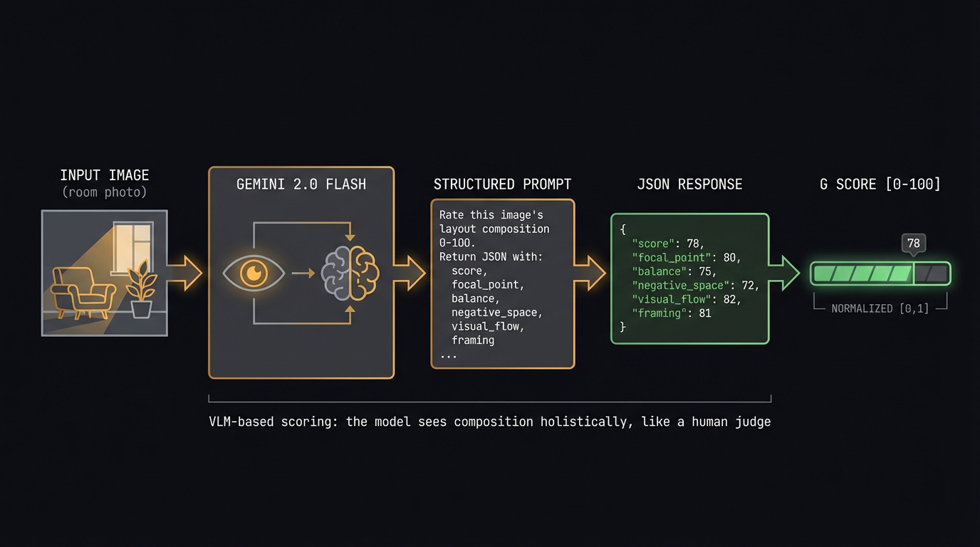Click "focal_point," in the structured prompt
This screenshot has width=980, height=547.
point(488,285)
